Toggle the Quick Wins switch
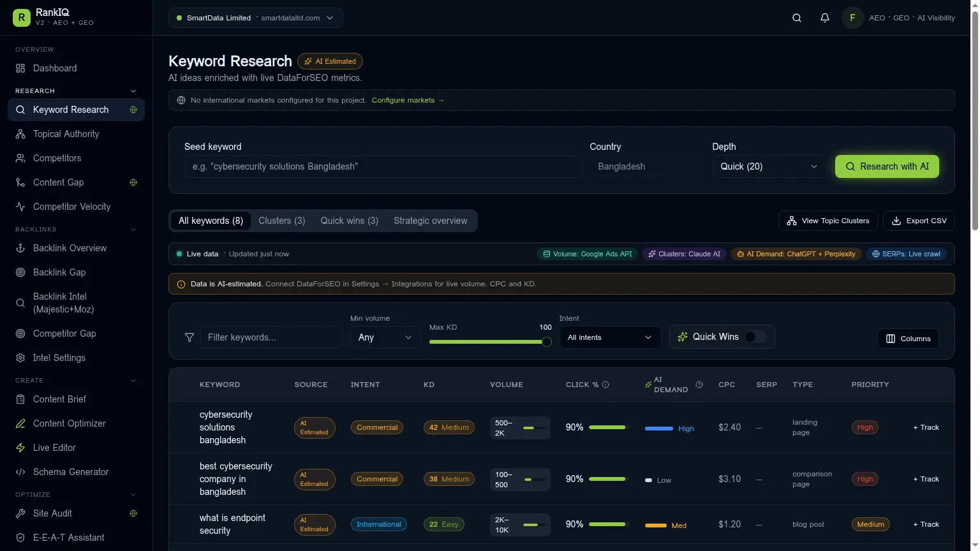This screenshot has width=980, height=551. click(x=755, y=337)
